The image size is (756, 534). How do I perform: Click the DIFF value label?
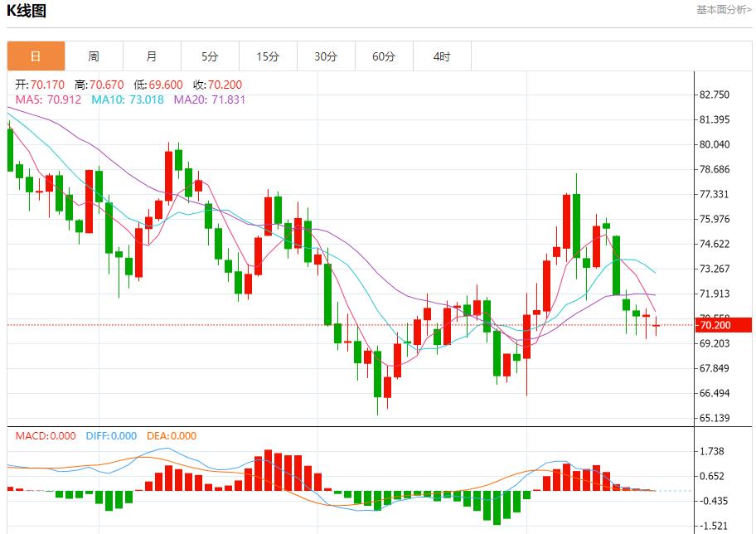point(111,435)
